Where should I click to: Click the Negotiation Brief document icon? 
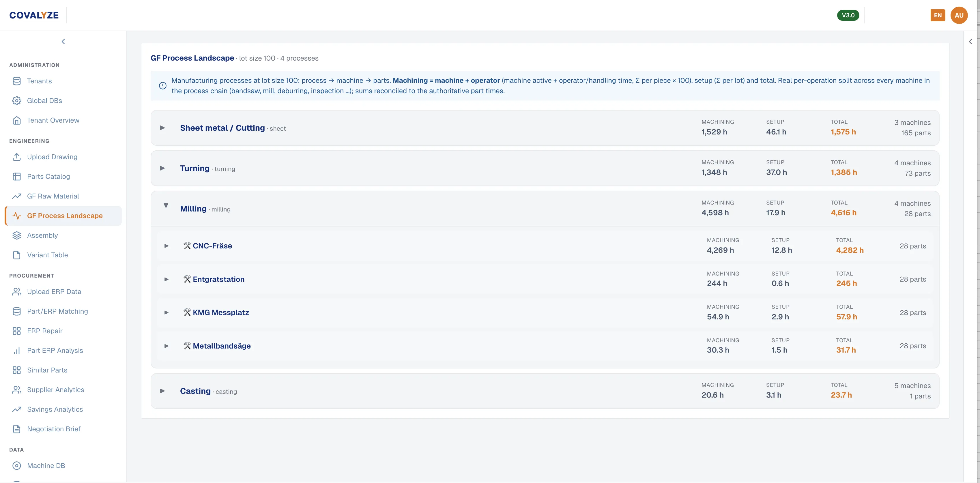point(16,429)
